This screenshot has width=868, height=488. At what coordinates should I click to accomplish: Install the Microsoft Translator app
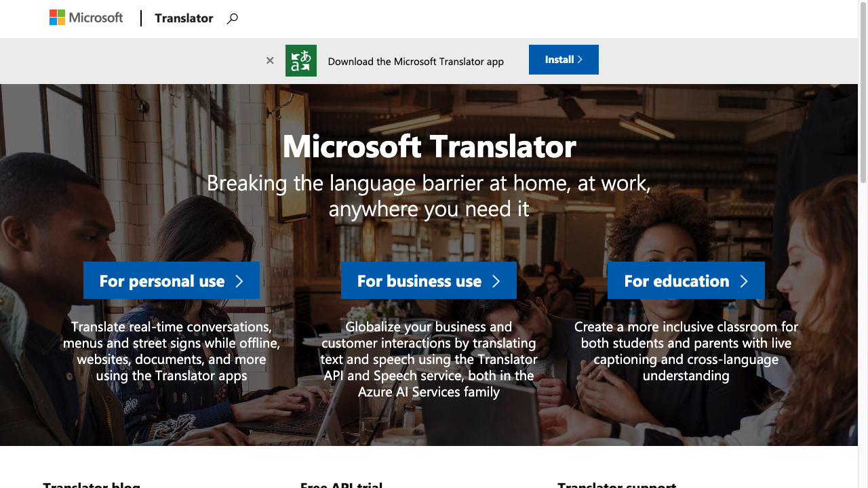pos(564,60)
